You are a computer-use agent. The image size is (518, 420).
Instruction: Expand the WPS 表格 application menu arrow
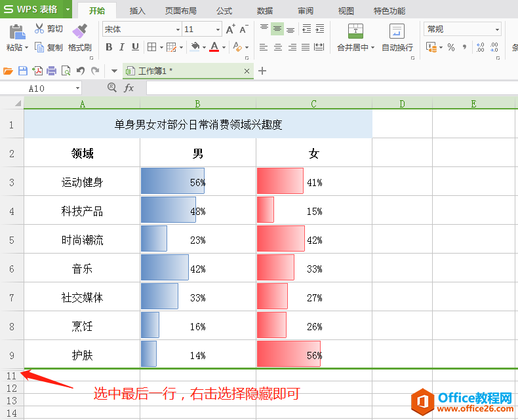tap(68, 9)
